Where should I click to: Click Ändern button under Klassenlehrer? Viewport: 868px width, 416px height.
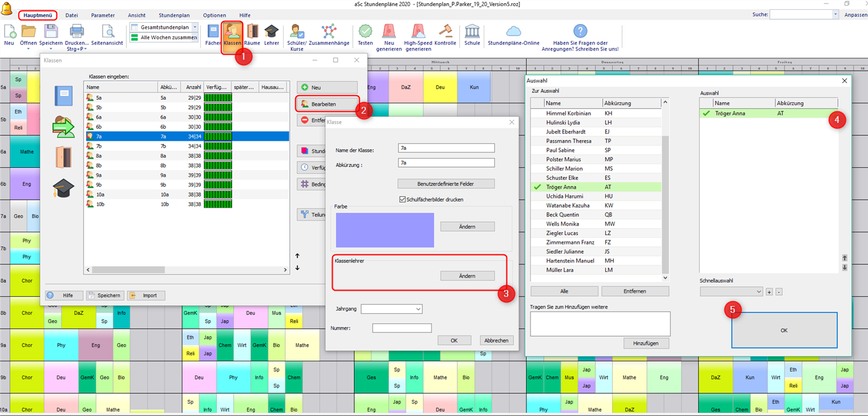(x=467, y=276)
